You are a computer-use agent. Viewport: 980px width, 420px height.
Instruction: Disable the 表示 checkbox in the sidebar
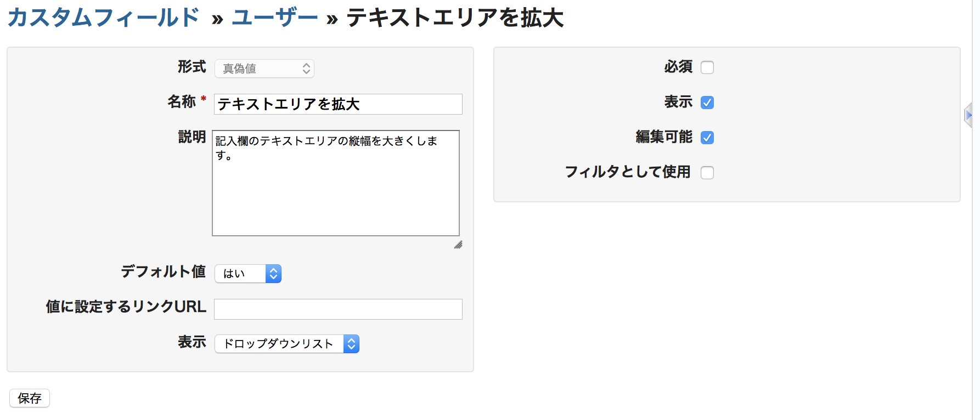707,102
